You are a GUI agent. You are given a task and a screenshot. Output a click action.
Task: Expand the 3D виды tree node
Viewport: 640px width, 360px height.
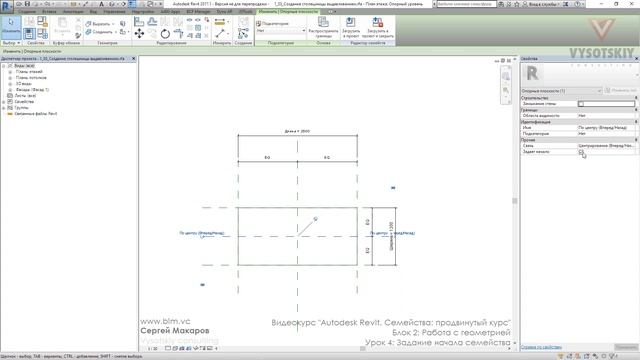(10, 84)
